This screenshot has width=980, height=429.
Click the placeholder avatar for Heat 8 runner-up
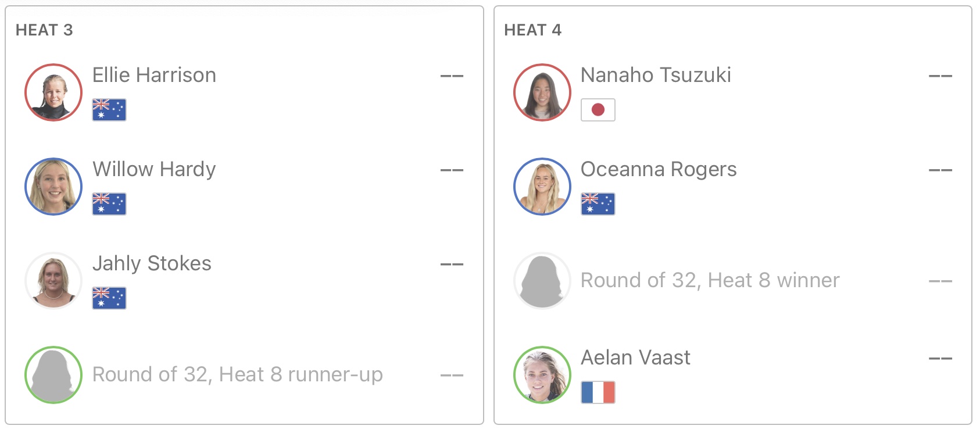53,375
